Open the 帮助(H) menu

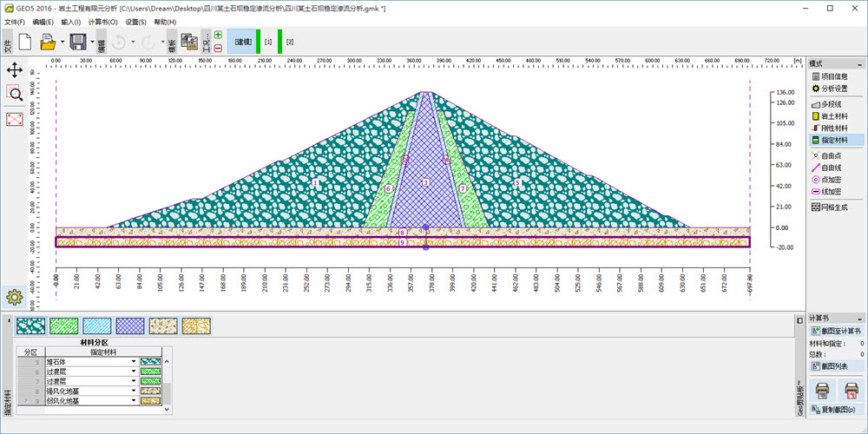pyautogui.click(x=165, y=23)
